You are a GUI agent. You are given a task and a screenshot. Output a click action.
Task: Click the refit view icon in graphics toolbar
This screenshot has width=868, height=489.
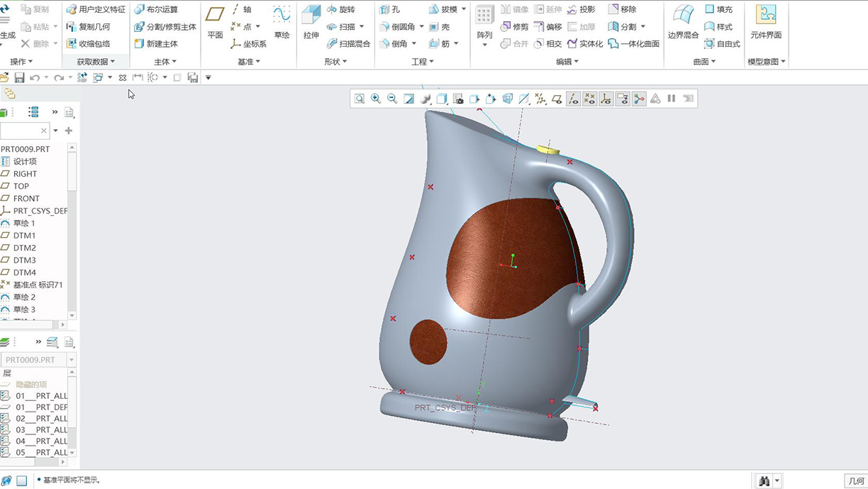(x=360, y=99)
